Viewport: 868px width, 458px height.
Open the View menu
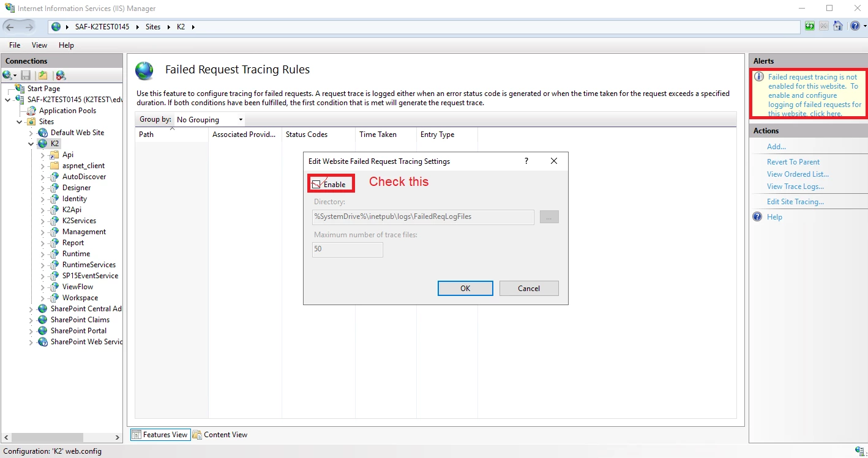coord(39,45)
